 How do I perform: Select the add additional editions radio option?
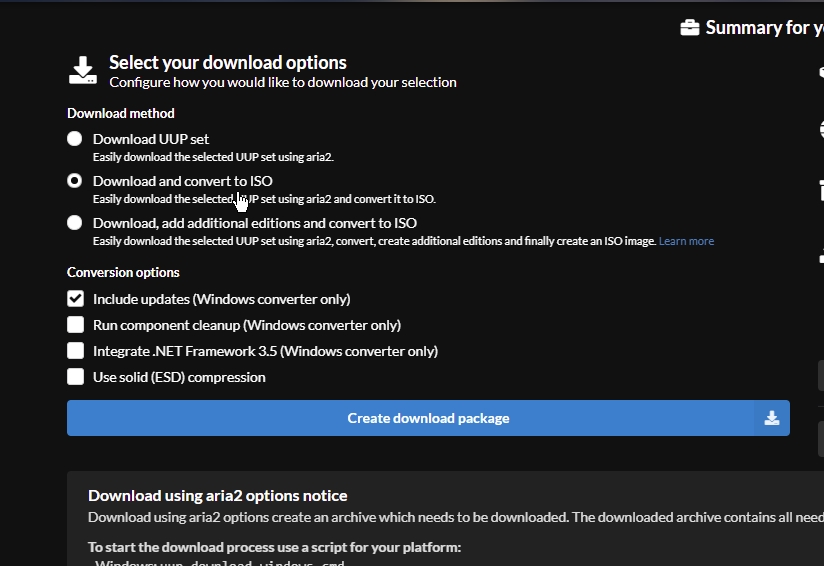pos(75,223)
